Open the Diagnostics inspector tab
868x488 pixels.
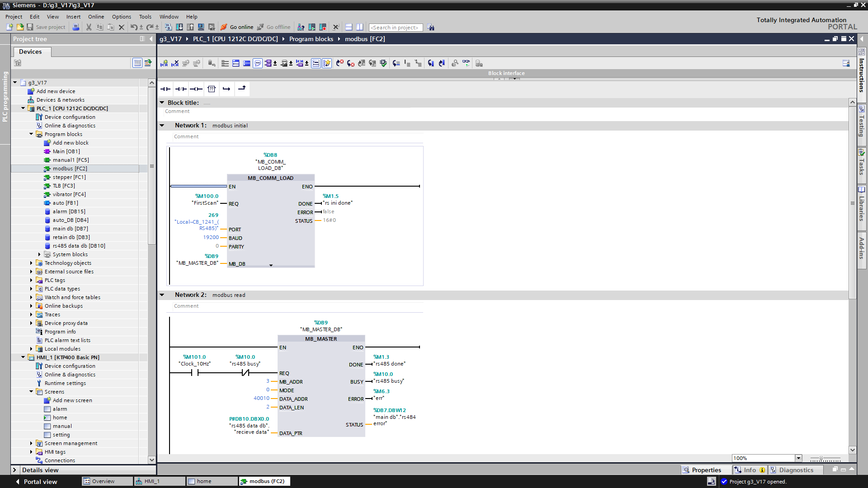click(796, 470)
